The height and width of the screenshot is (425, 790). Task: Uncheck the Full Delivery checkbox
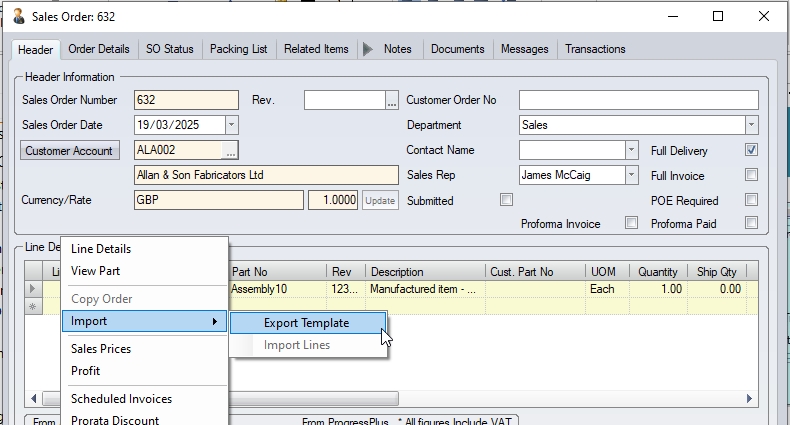click(751, 150)
